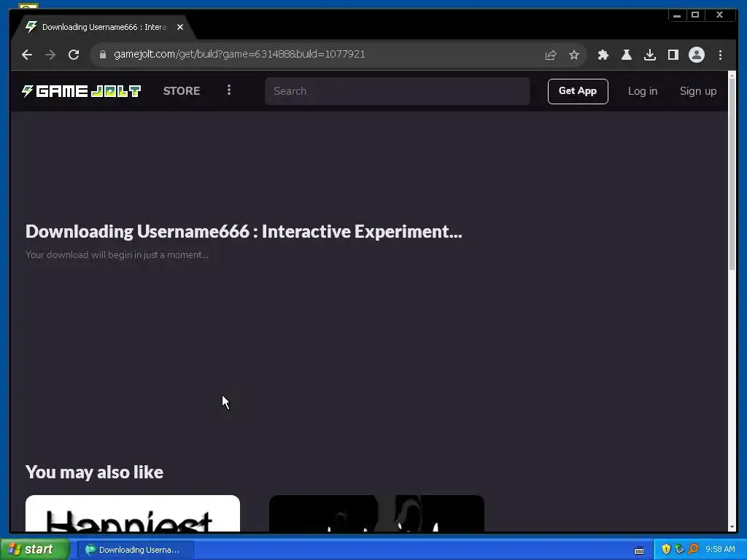Click the scrollbar down arrow
This screenshot has height=560, width=747.
[x=732, y=527]
